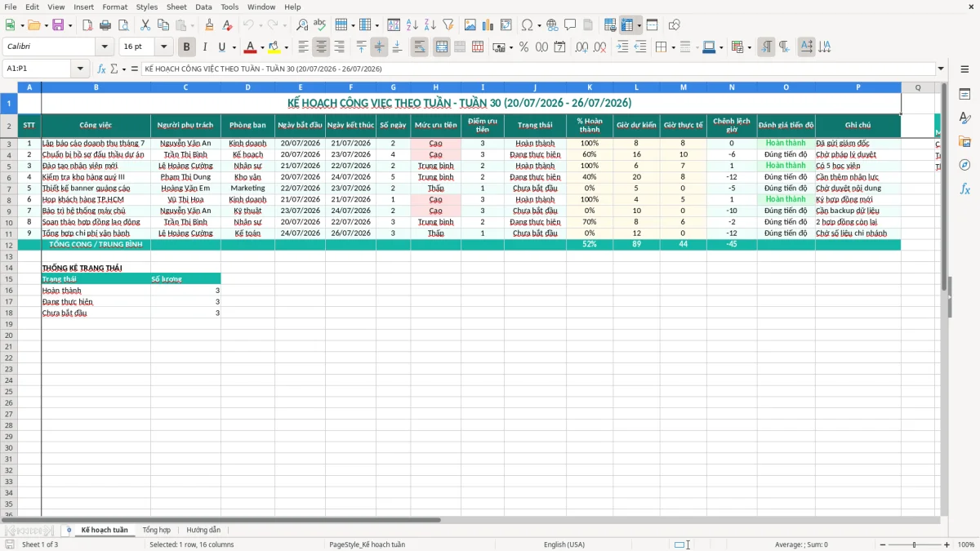980x551 pixels.
Task: Run the Spelling check icon
Action: (320, 25)
